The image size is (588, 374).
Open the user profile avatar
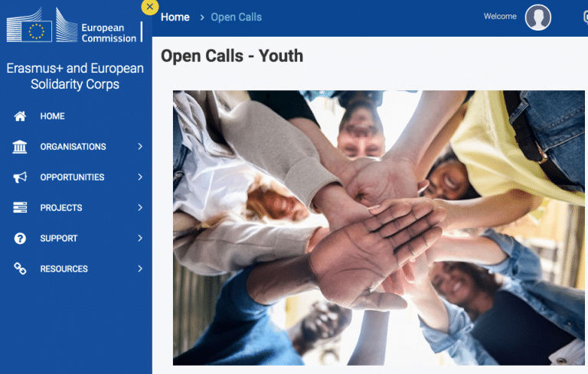537,18
